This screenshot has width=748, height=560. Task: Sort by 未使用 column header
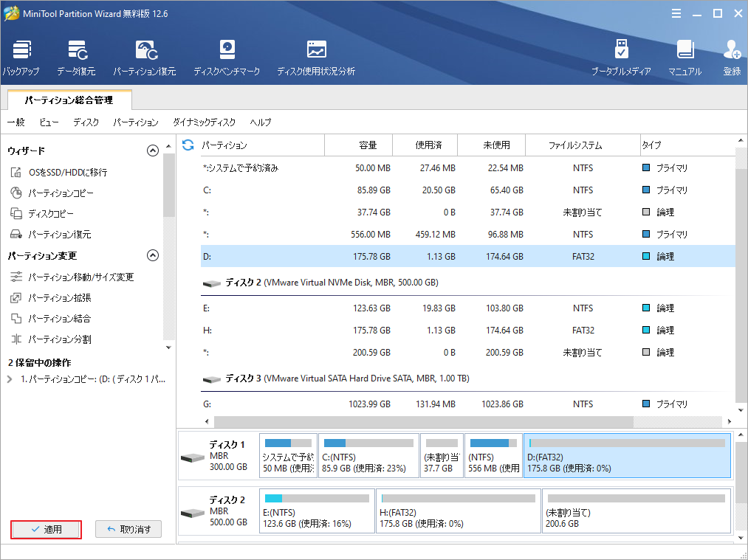pos(491,145)
